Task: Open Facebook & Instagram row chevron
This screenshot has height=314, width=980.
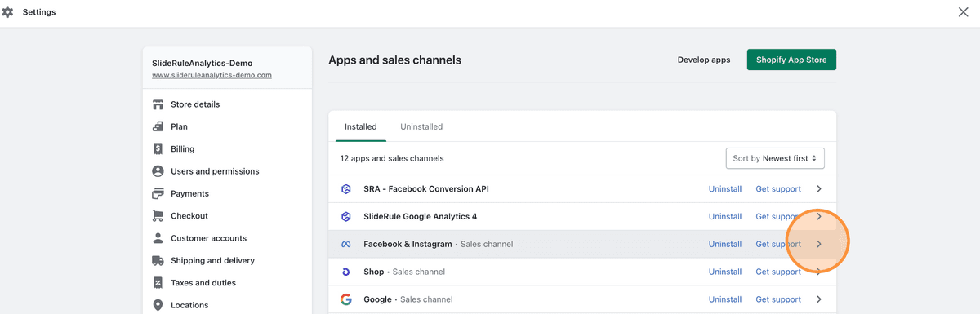Action: pos(819,244)
